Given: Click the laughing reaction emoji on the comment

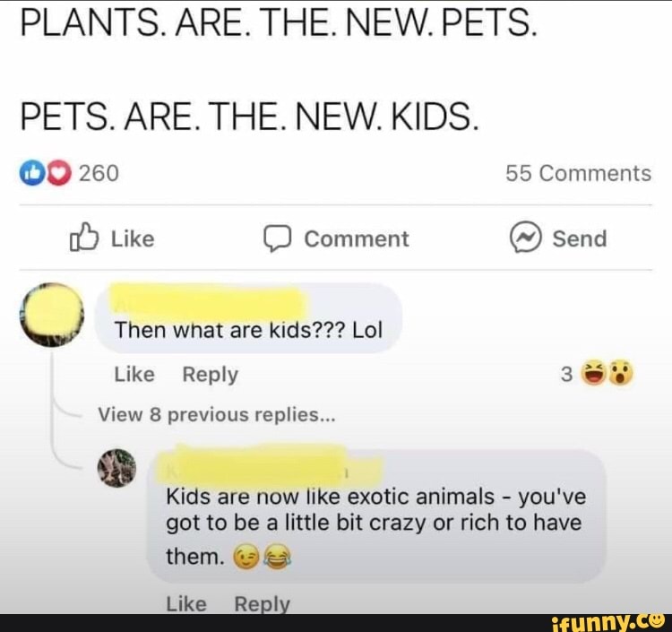Looking at the screenshot, I should coord(593,373).
